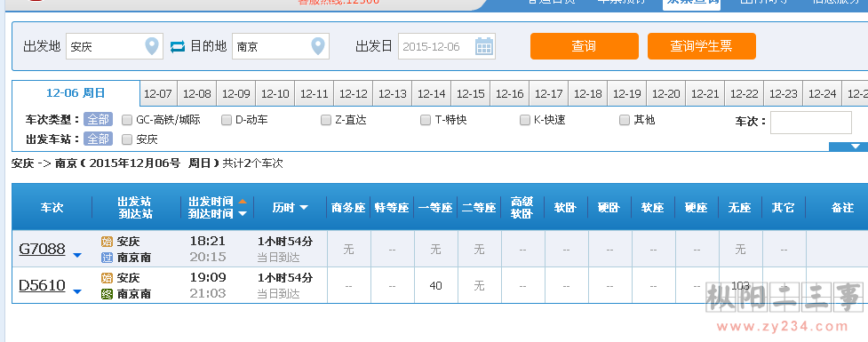Screen dimensions: 868x342
Task: Click the 一等座 column header
Action: (435, 208)
